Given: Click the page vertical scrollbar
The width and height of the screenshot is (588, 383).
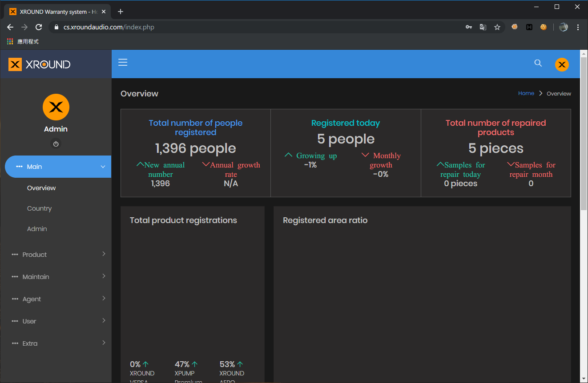Looking at the screenshot, I should click(584, 133).
